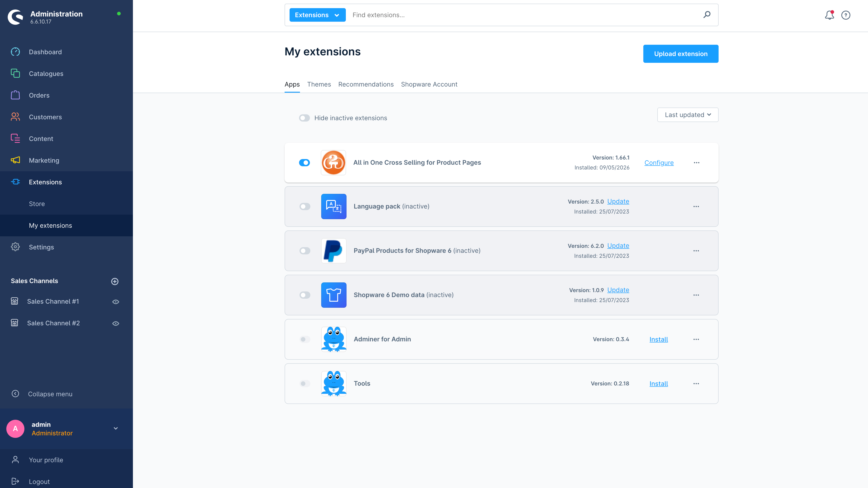868x488 pixels.
Task: Click the Shopware 6 Demo data icon
Action: [x=334, y=295]
